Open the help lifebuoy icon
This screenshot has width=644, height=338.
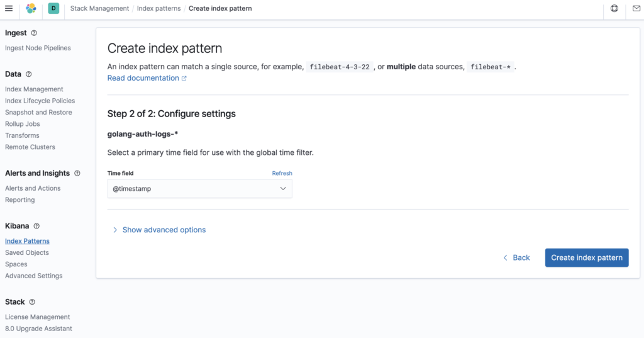pos(614,8)
